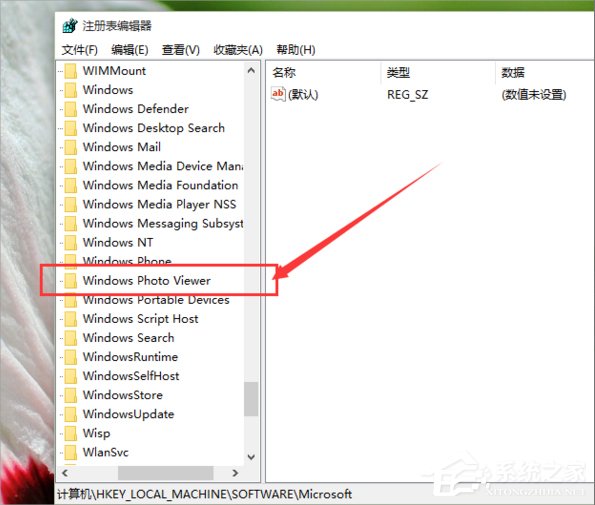Click the WindowsStore folder icon

pyautogui.click(x=71, y=395)
